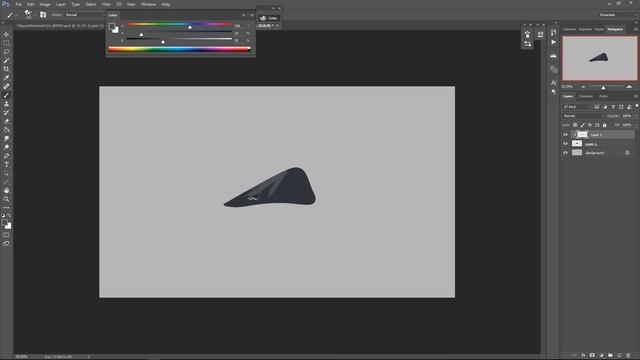Open the History panel icon
This screenshot has height=360, width=640.
point(553,32)
